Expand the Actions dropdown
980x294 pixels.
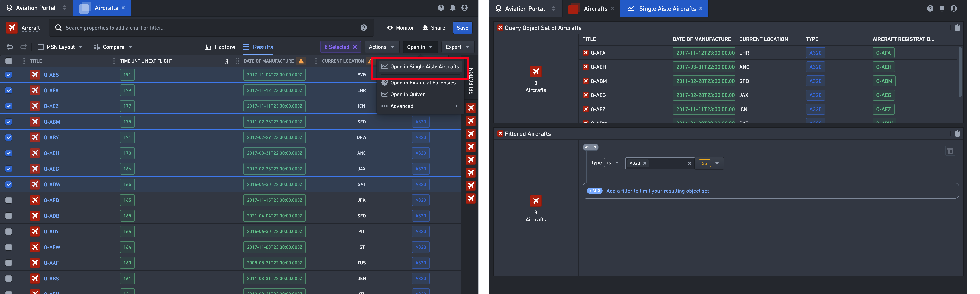[x=382, y=47]
